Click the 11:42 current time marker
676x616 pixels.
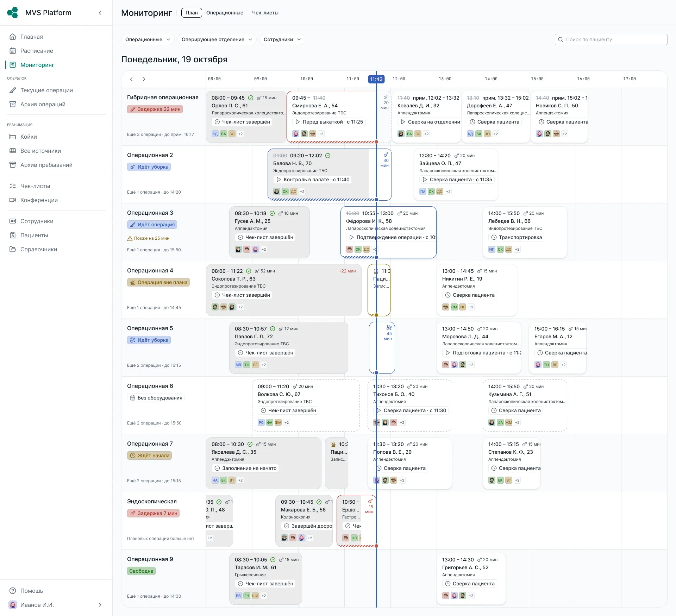(x=376, y=79)
